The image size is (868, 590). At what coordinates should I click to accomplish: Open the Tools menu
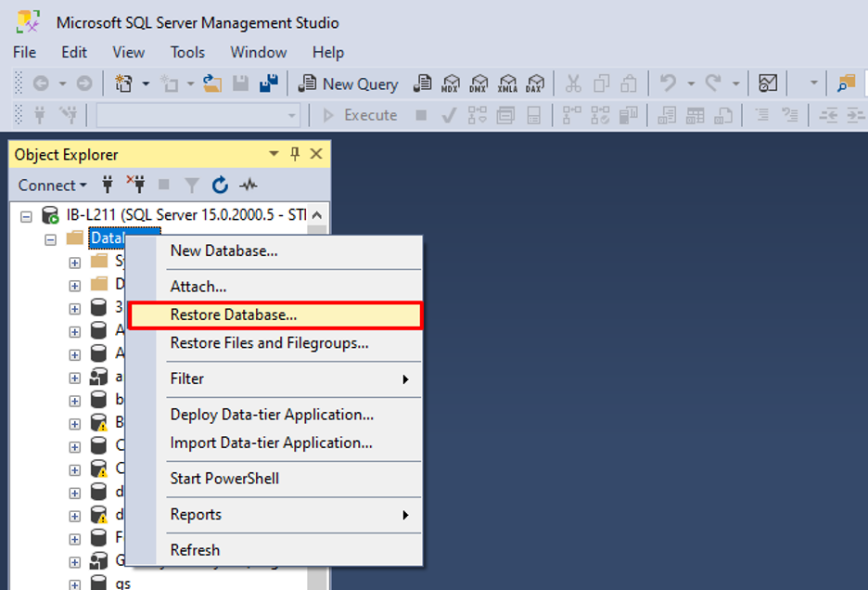click(187, 52)
